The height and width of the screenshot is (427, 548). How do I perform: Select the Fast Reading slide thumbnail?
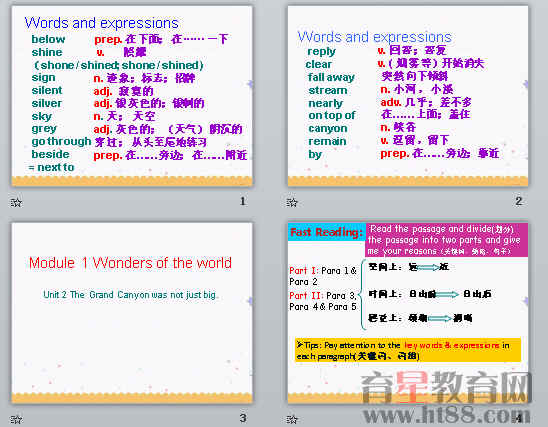[x=408, y=313]
